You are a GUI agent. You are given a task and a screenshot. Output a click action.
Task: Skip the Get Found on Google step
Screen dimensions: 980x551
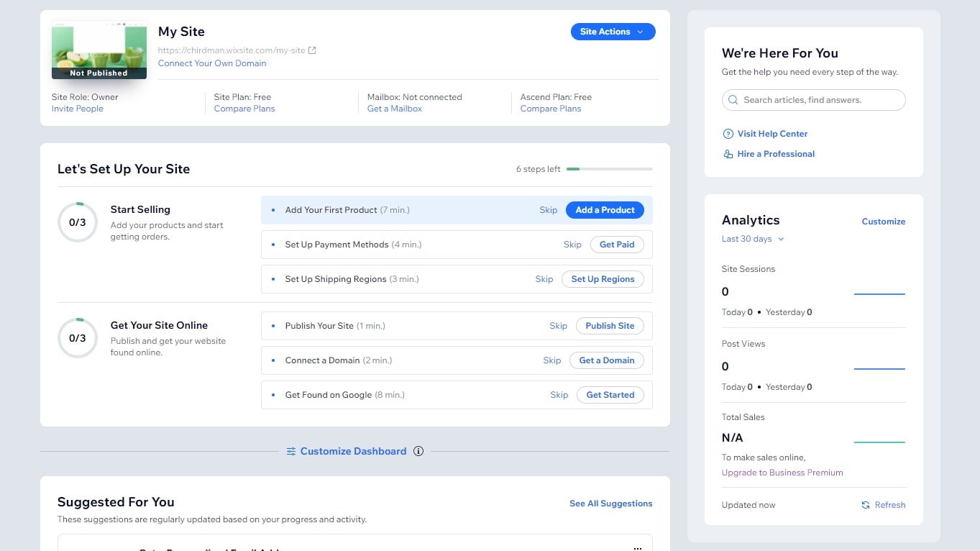(559, 395)
